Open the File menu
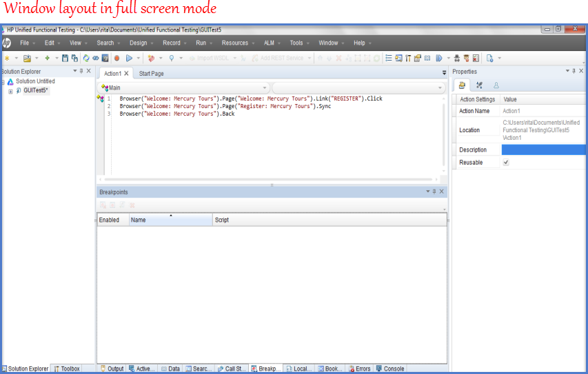 [x=28, y=43]
